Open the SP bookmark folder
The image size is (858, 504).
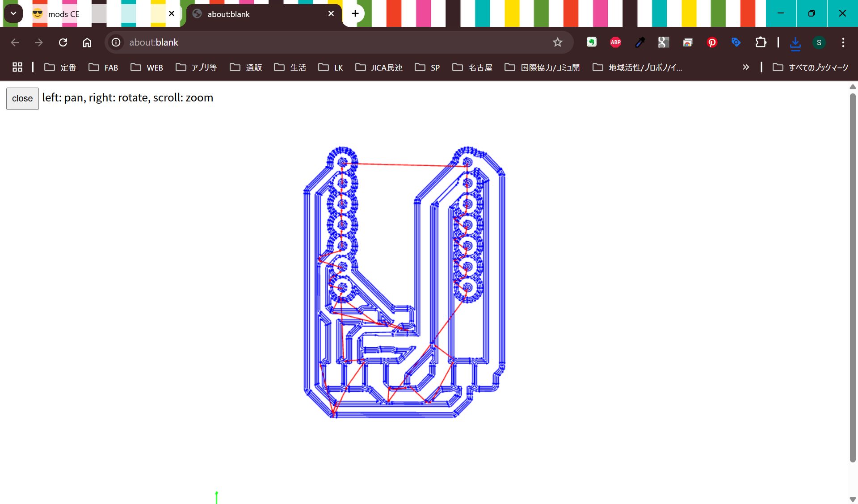427,67
